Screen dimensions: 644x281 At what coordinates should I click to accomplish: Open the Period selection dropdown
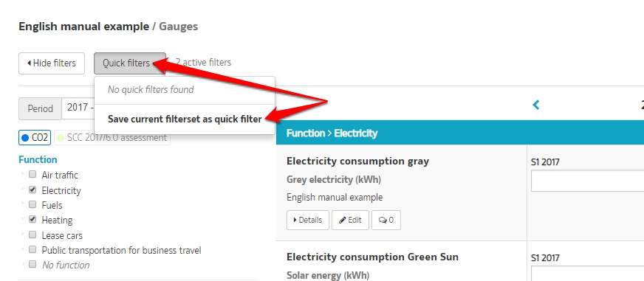tap(78, 108)
